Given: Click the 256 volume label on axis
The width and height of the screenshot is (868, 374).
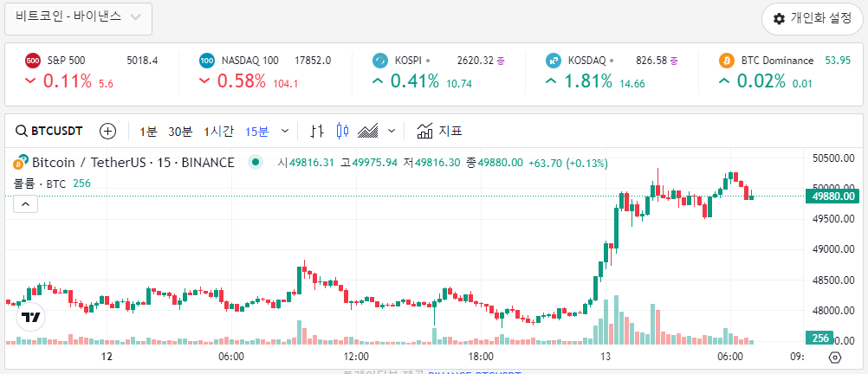Looking at the screenshot, I should tap(819, 338).
